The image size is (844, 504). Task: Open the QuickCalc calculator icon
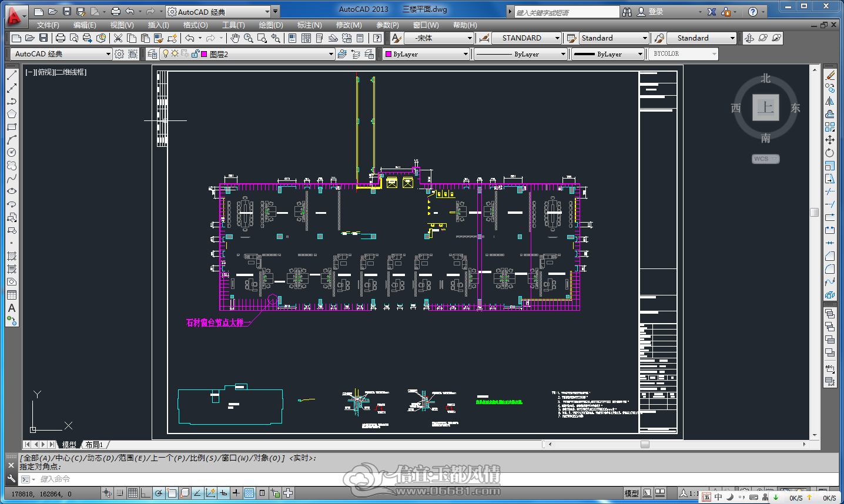360,38
